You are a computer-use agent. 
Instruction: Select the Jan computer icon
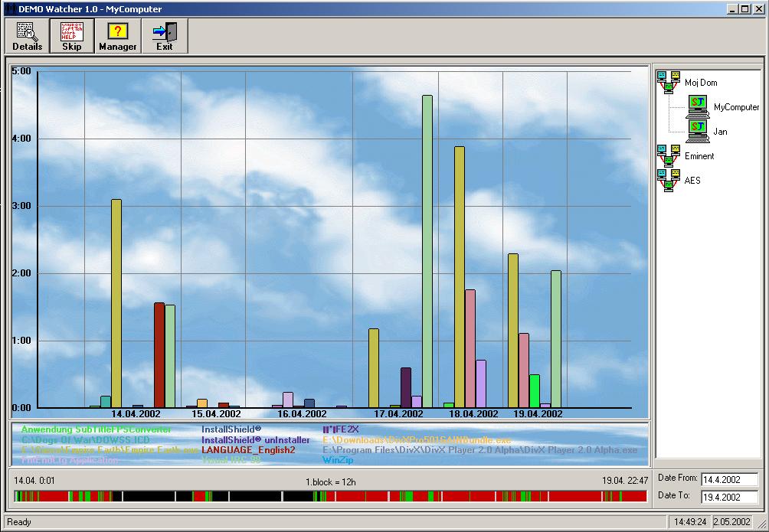point(697,131)
